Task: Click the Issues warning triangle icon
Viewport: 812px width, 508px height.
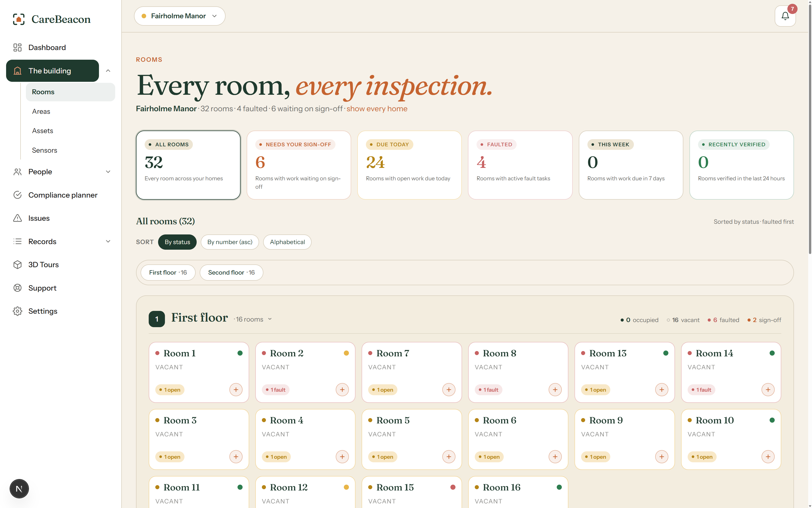Action: (x=18, y=218)
